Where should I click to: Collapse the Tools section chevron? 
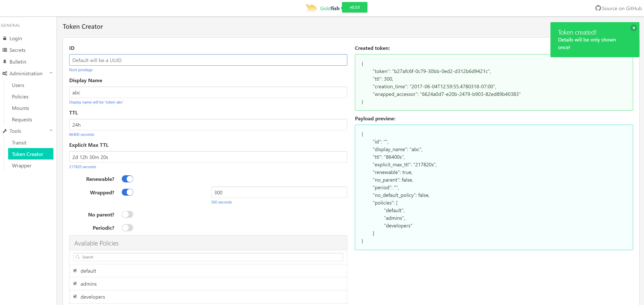click(51, 130)
